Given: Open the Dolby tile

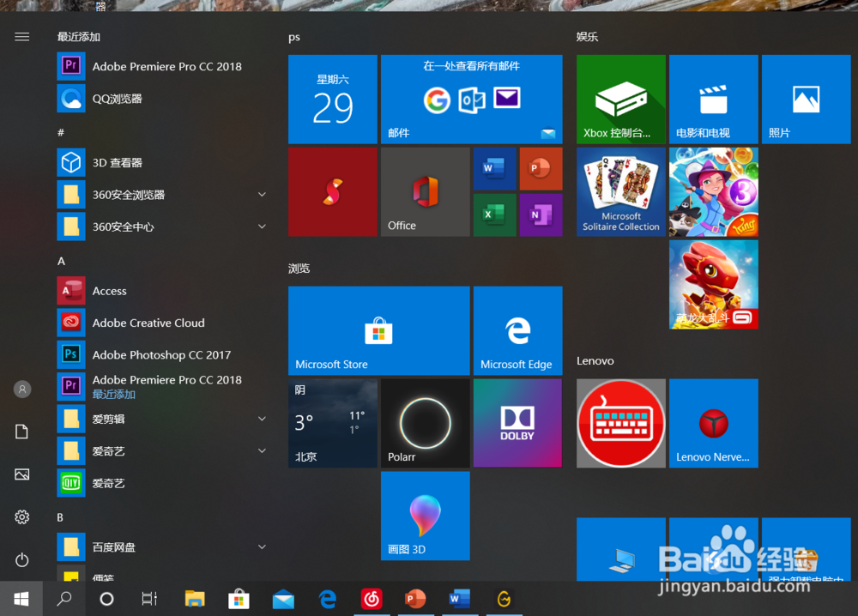Looking at the screenshot, I should coord(517,424).
